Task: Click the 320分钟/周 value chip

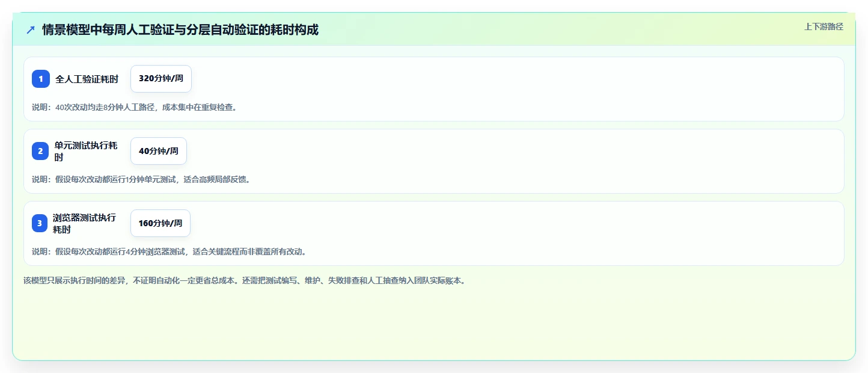Action: [161, 79]
